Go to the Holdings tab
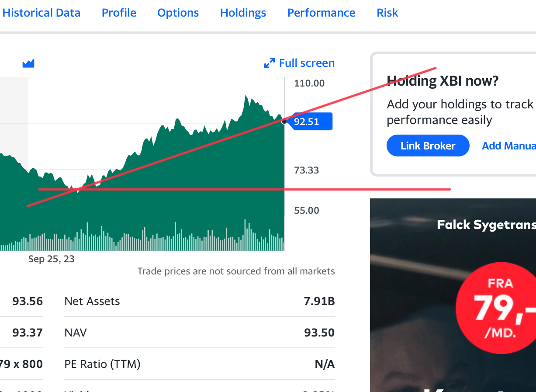Image resolution: width=536 pixels, height=392 pixels. (243, 13)
